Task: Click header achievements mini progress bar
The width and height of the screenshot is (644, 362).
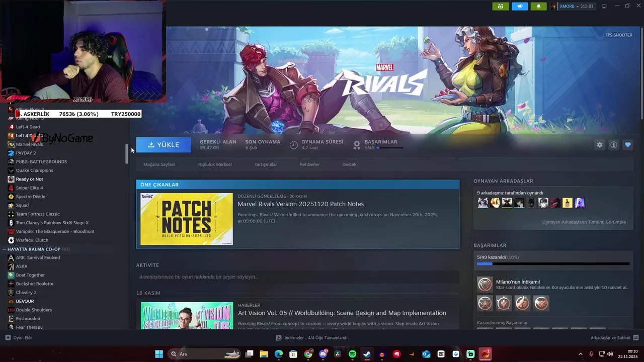Action: [x=390, y=148]
